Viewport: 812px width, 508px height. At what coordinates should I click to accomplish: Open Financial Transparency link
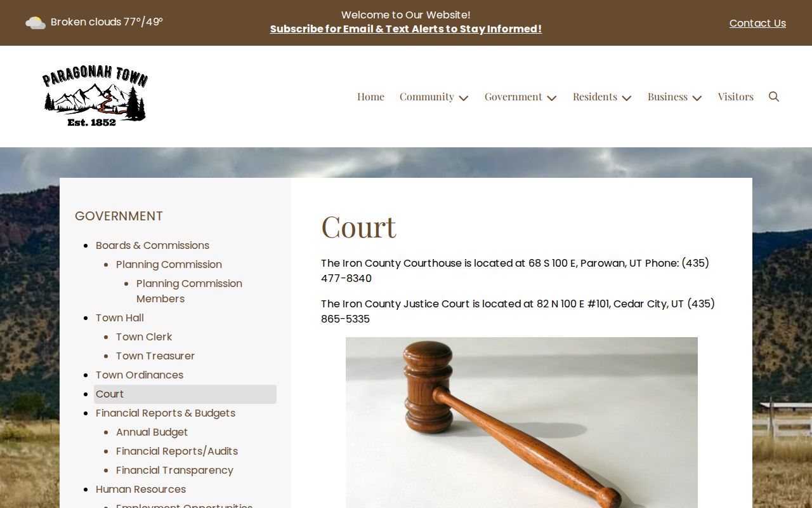click(174, 470)
